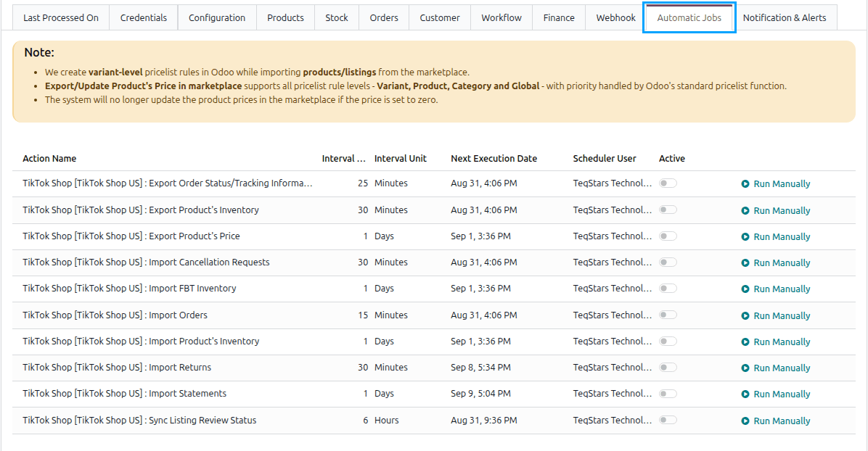Turn on Import Cancellation Requests Active switch
Image resolution: width=868 pixels, height=451 pixels.
(668, 262)
